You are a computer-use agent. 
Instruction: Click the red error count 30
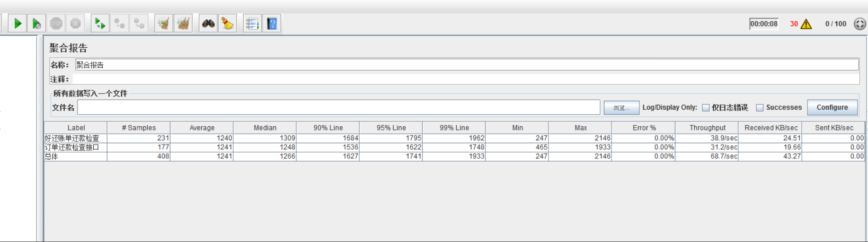click(x=794, y=24)
